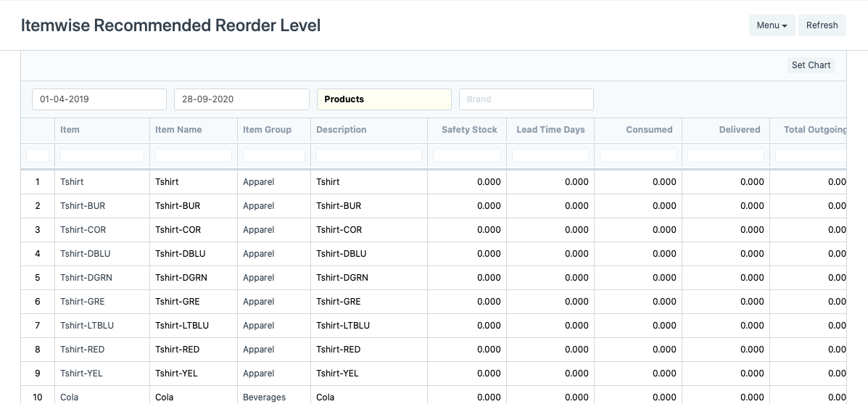Click the Set Chart button

pyautogui.click(x=811, y=65)
